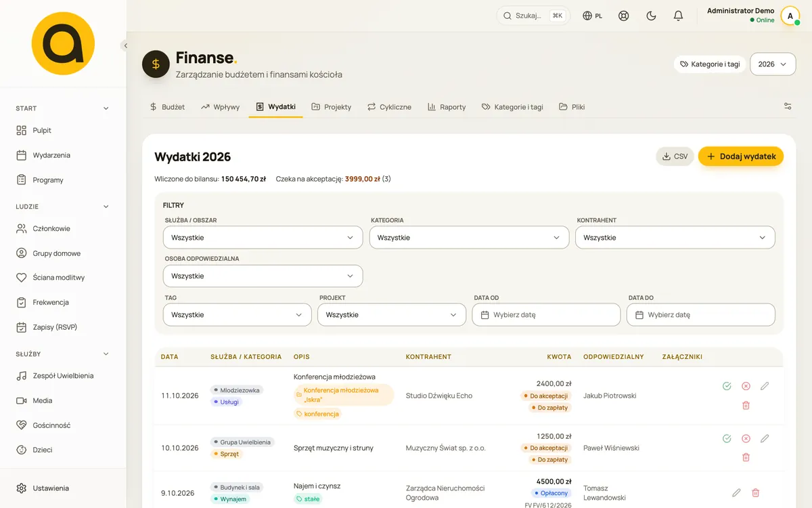Pick a start date in Data od
The height and width of the screenshot is (508, 812).
pyautogui.click(x=547, y=315)
